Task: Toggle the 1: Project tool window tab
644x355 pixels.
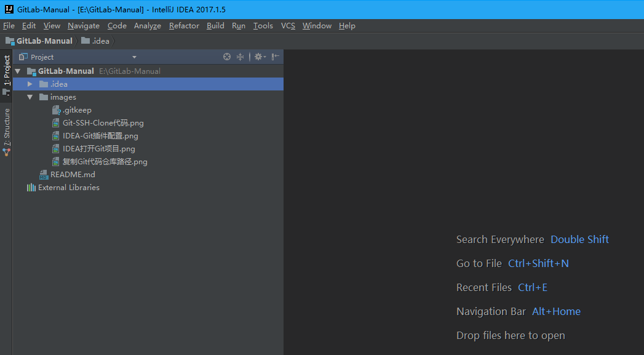Action: tap(6, 71)
